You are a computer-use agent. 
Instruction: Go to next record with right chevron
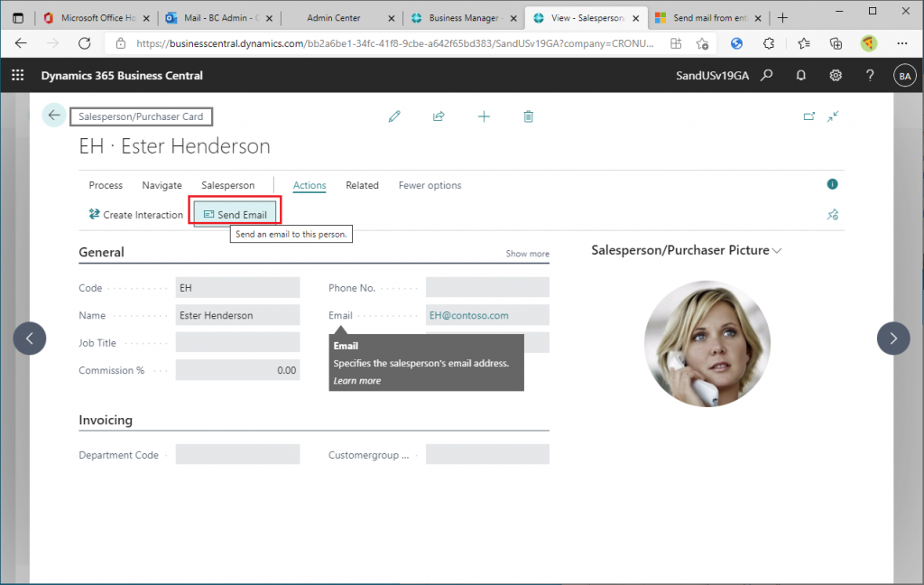pyautogui.click(x=893, y=338)
